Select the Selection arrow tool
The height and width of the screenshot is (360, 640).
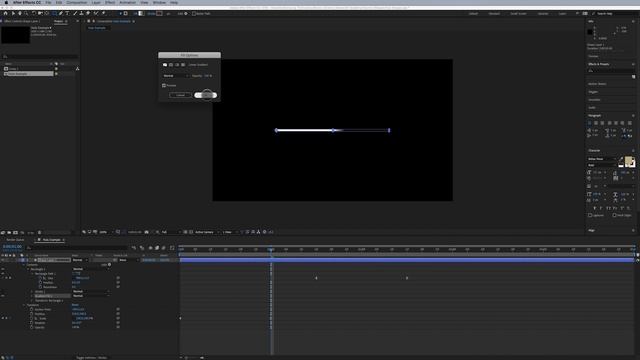click(13, 13)
